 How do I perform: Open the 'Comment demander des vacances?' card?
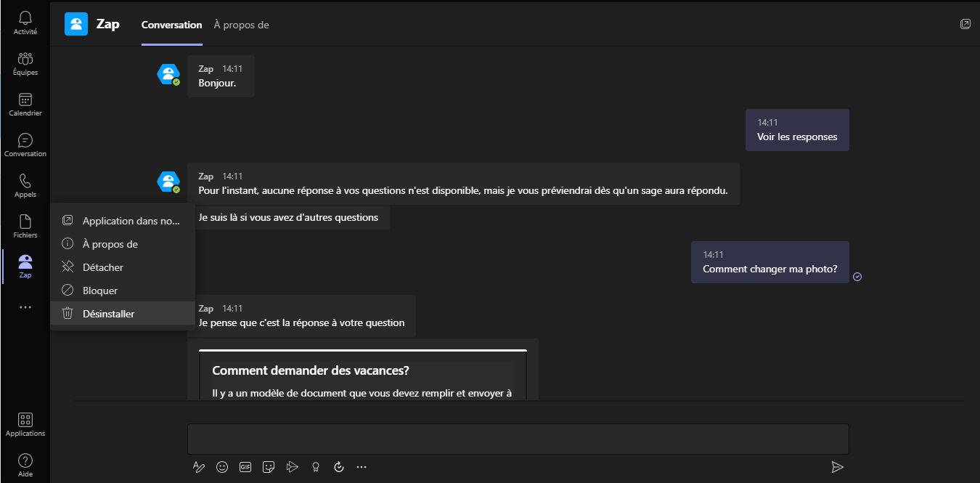pyautogui.click(x=363, y=375)
